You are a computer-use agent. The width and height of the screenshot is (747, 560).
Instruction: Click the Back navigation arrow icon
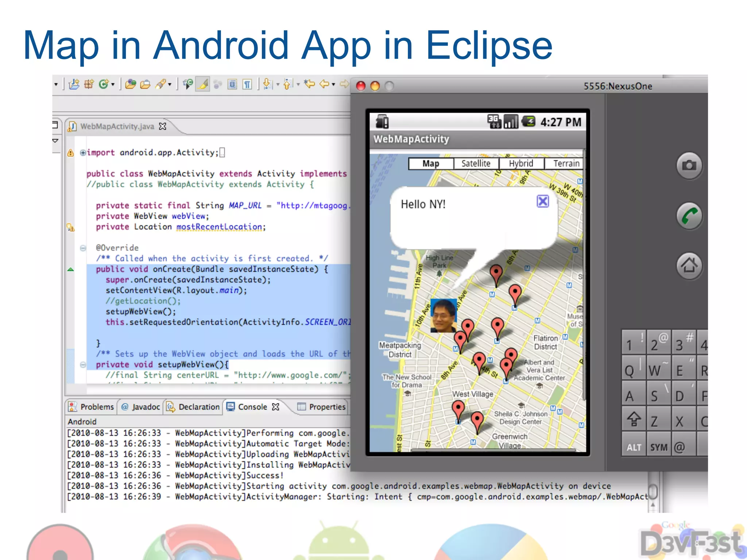[324, 84]
